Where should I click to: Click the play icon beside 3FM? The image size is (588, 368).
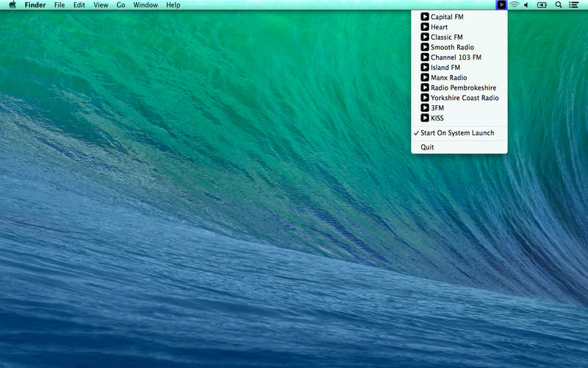(425, 108)
